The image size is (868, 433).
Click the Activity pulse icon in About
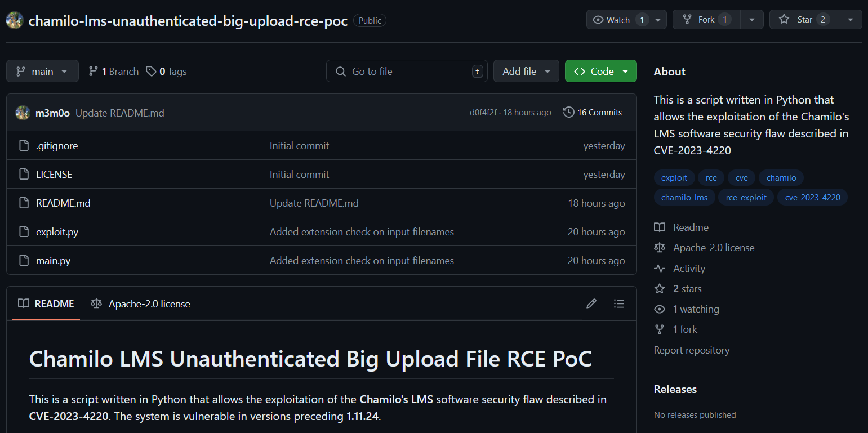660,268
